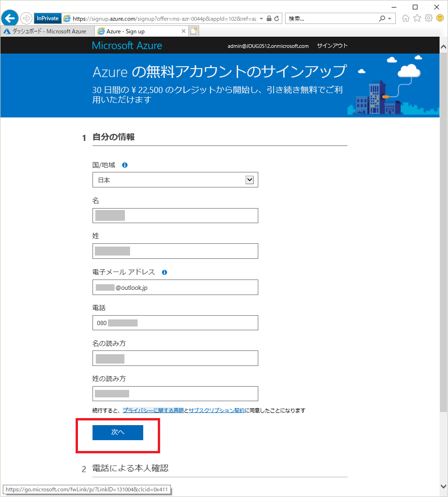448x497 pixels.
Task: Open Favorites star icon
Action: pos(417,18)
